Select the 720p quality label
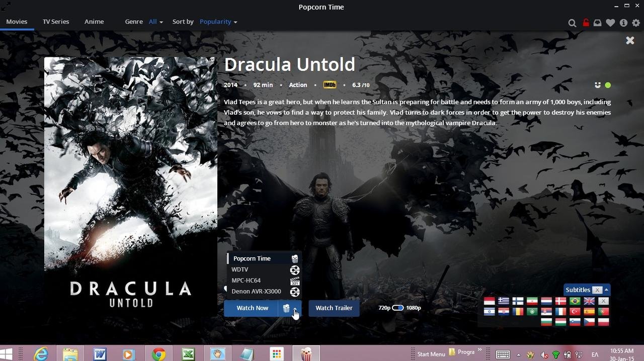Screen dimensions: 644x361 coord(384,308)
